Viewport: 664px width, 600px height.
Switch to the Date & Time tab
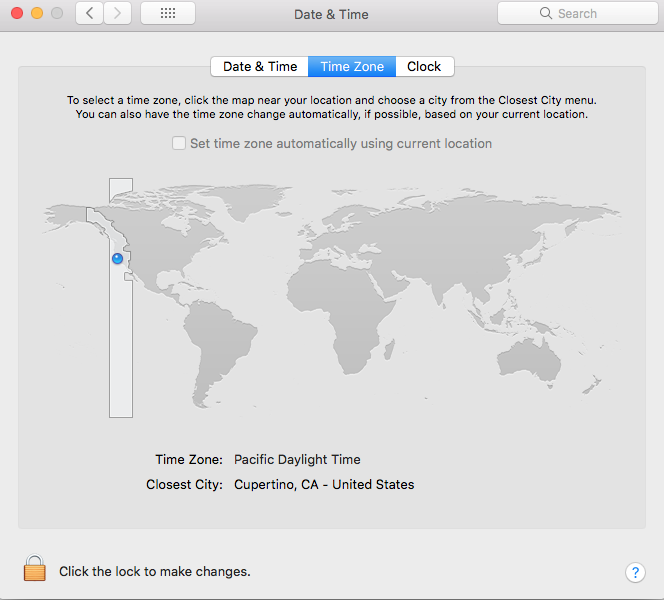pyautogui.click(x=260, y=66)
